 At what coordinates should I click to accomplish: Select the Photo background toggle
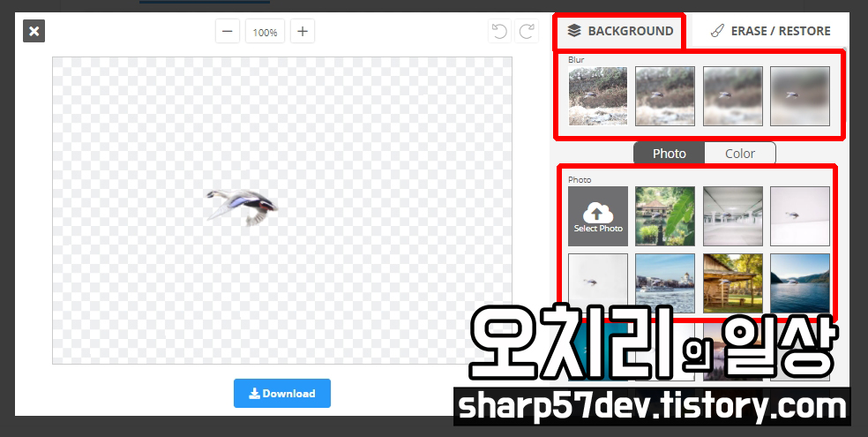[669, 154]
